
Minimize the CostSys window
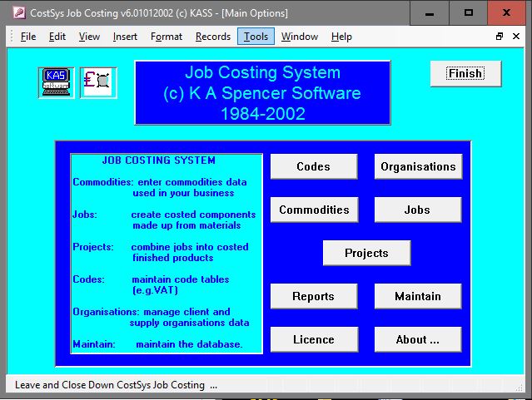[430, 12]
